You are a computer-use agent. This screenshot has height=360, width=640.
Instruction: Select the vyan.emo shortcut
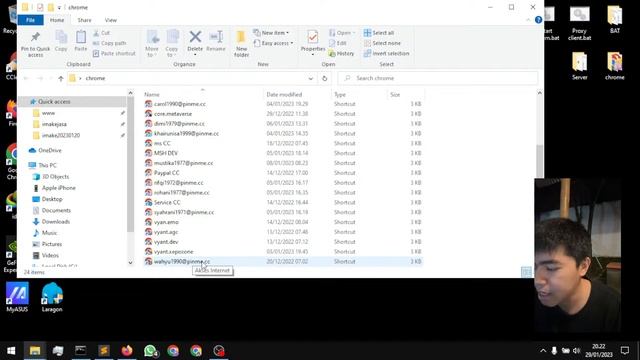(166, 222)
